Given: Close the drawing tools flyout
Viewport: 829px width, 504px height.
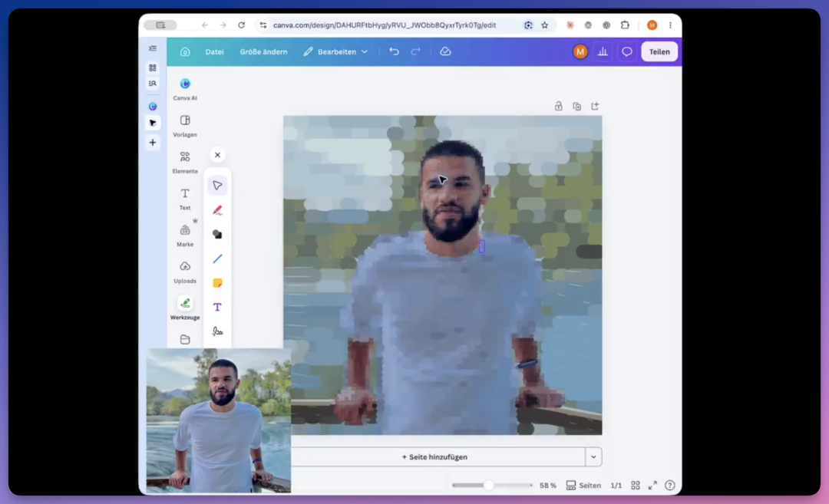Looking at the screenshot, I should point(217,155).
